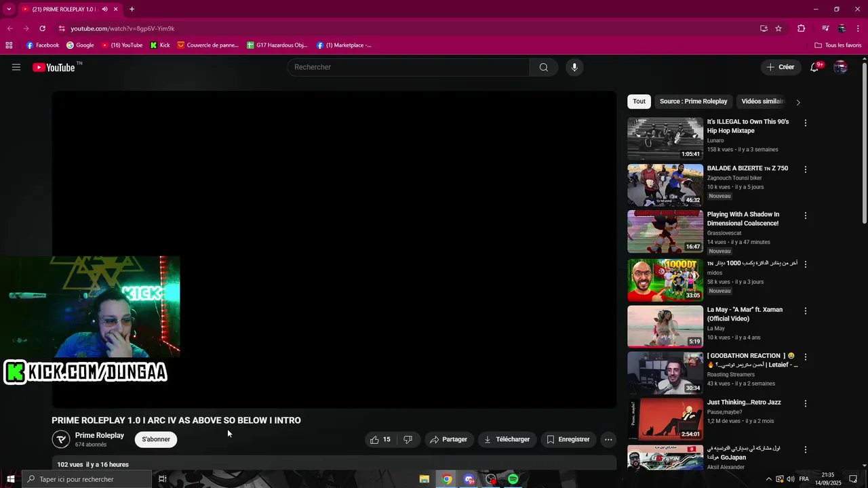Click the Partager button
Image resolution: width=868 pixels, height=488 pixels.
448,439
